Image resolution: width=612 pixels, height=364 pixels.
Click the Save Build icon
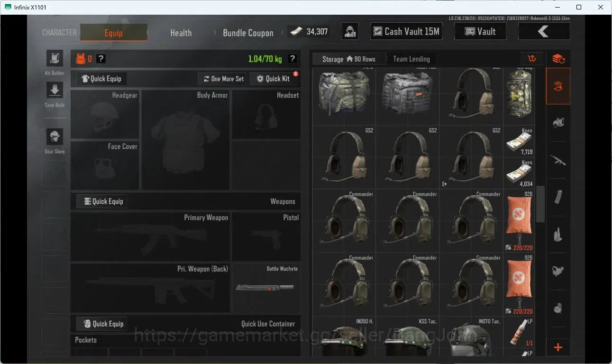[x=55, y=91]
